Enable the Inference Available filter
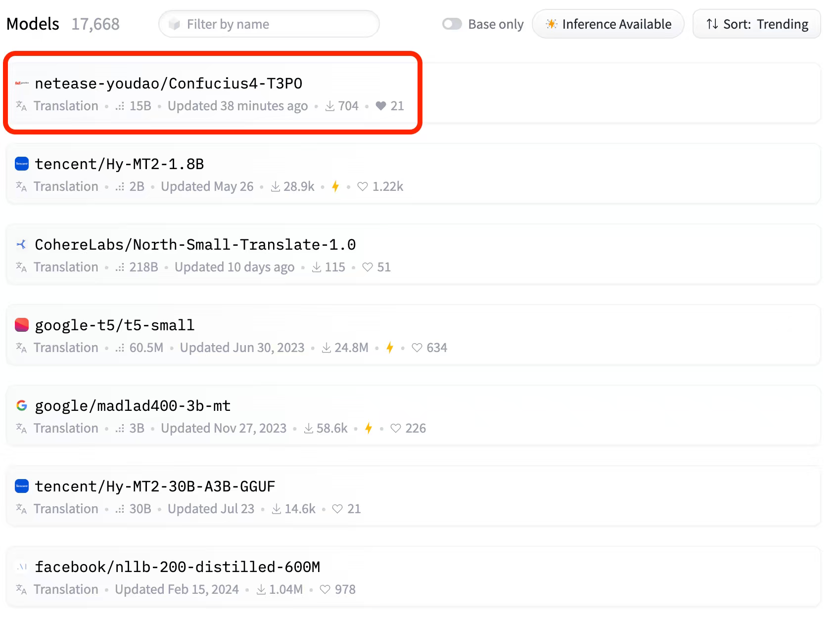Viewport: 840px width, 618px height. [608, 24]
